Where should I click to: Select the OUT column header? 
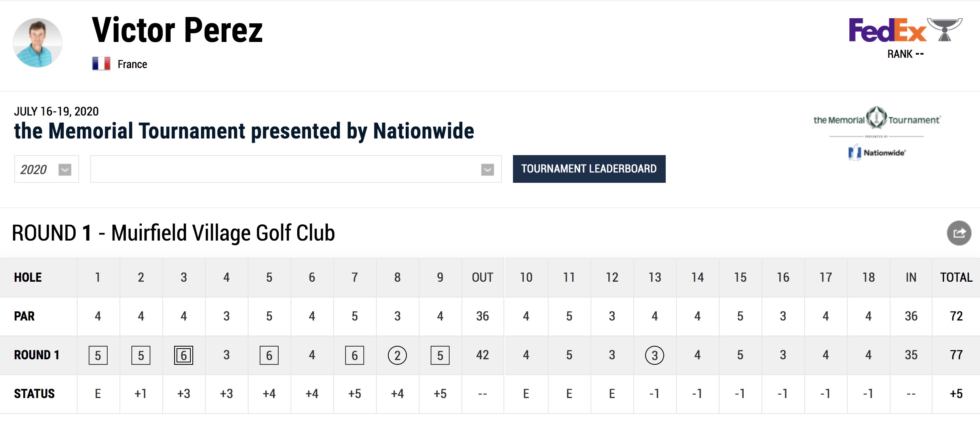pos(482,277)
